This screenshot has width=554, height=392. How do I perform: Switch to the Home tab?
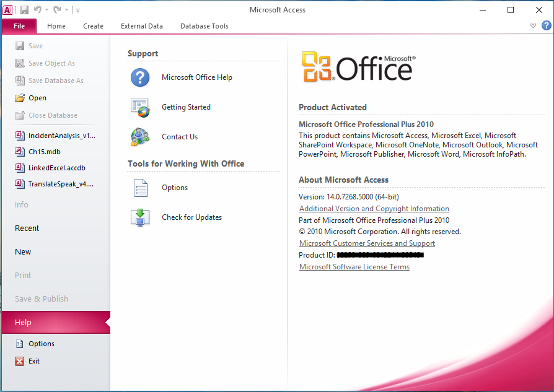56,26
